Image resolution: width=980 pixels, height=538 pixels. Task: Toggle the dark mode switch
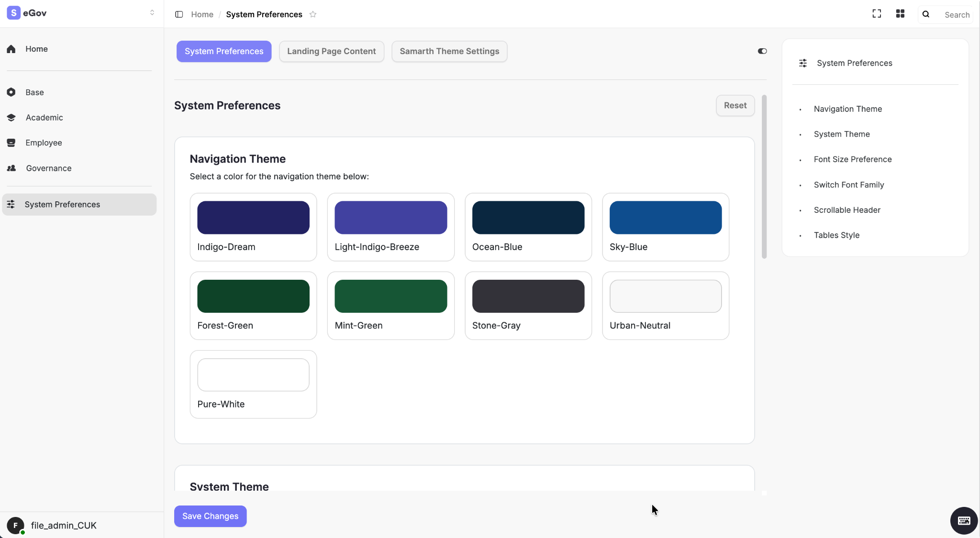click(762, 51)
